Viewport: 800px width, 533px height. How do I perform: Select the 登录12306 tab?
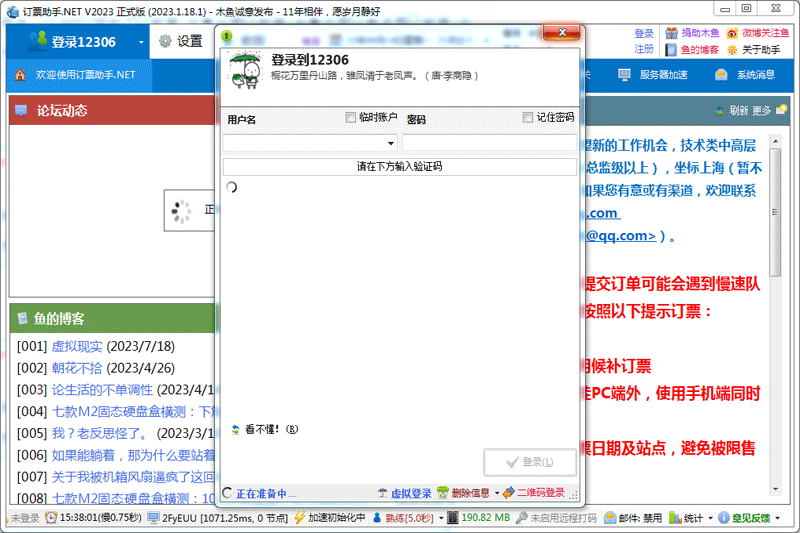click(x=78, y=41)
